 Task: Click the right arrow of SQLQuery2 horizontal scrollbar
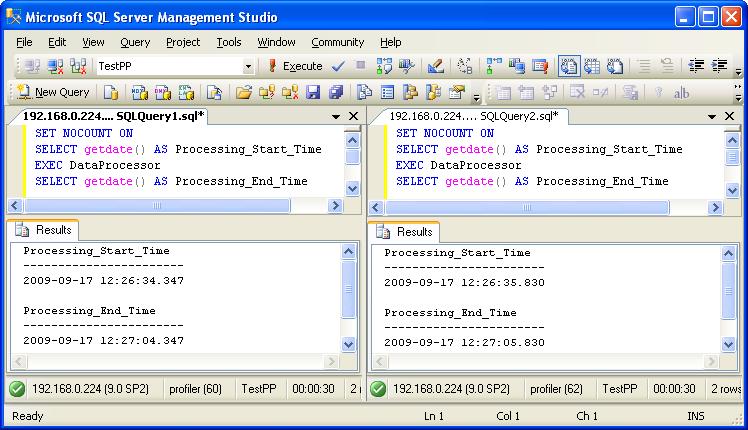tap(715, 208)
